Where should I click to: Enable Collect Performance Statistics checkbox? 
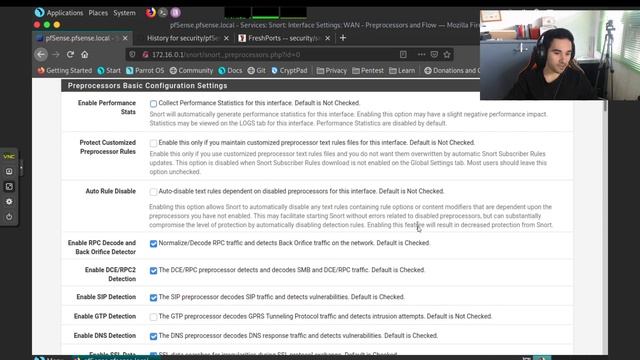tap(153, 104)
